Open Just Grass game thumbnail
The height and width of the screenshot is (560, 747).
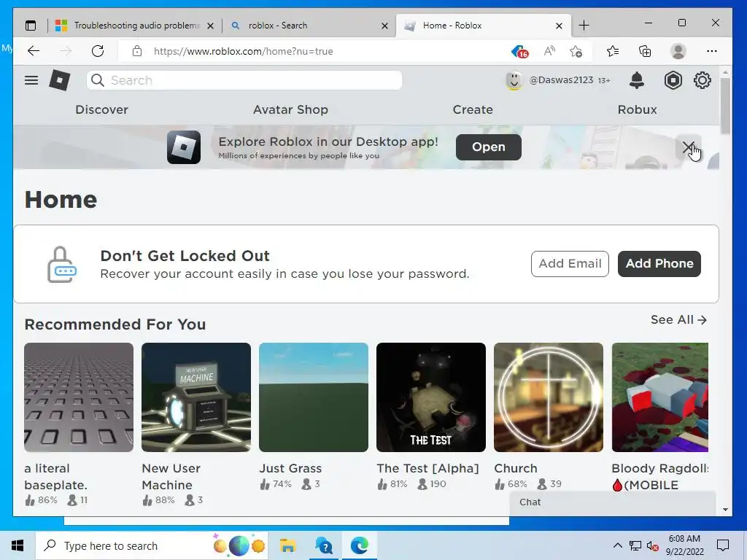pos(314,397)
